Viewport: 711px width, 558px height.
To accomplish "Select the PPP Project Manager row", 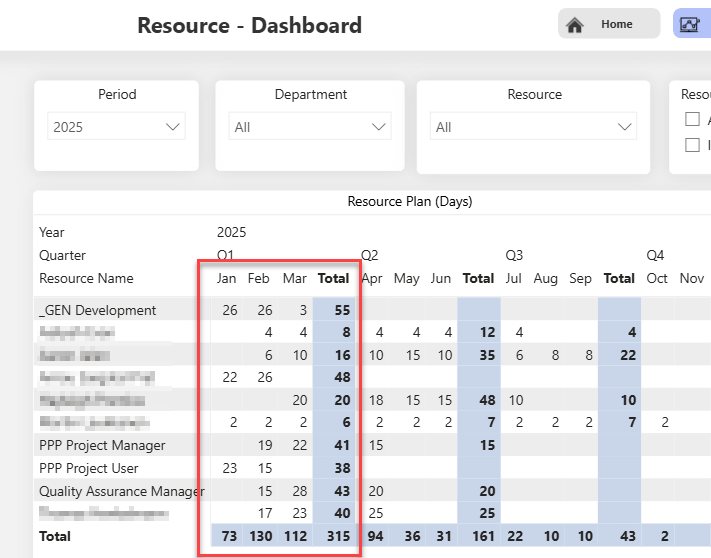I will pyautogui.click(x=102, y=445).
